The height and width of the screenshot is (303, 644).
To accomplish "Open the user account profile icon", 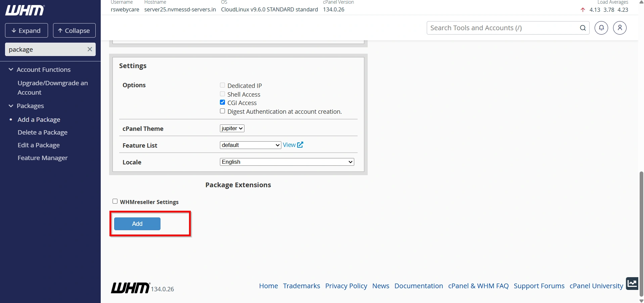I will [x=620, y=28].
